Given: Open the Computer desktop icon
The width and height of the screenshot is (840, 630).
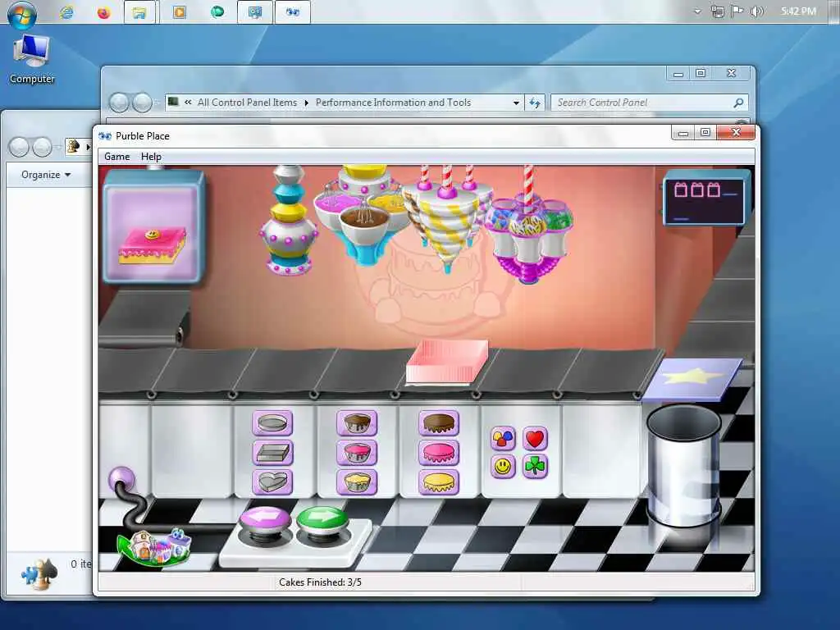Looking at the screenshot, I should click(x=32, y=59).
